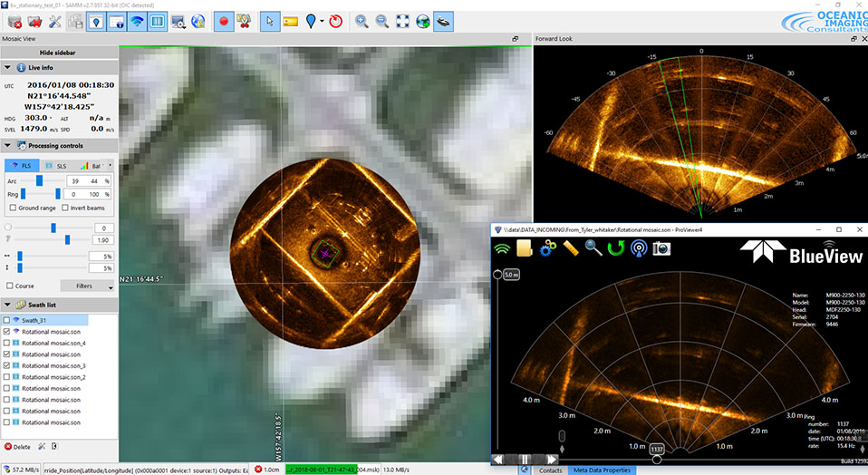The width and height of the screenshot is (868, 475).
Task: Uncheck the Rotational mosaic.son_3 checkbox
Action: (x=6, y=365)
